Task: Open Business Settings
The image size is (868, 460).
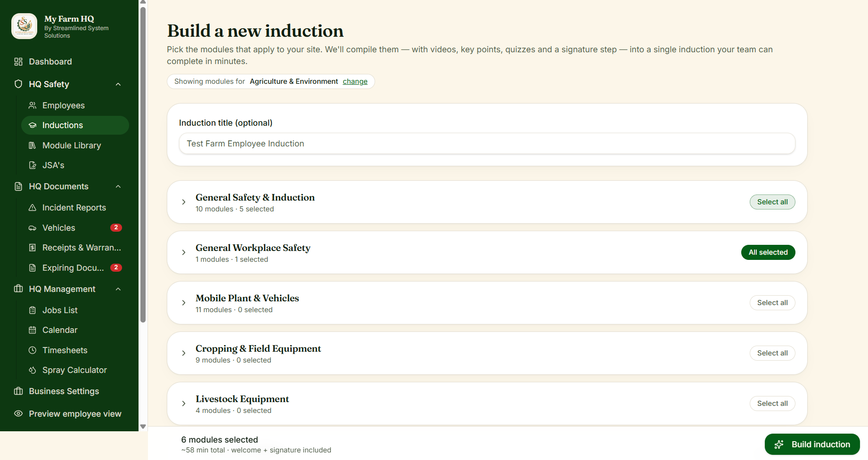Action: [x=69, y=391]
